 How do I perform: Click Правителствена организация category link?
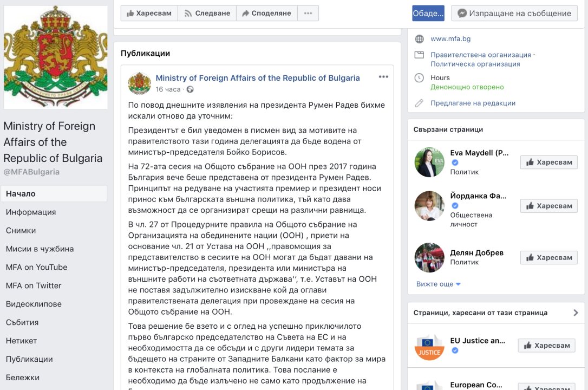tap(481, 55)
